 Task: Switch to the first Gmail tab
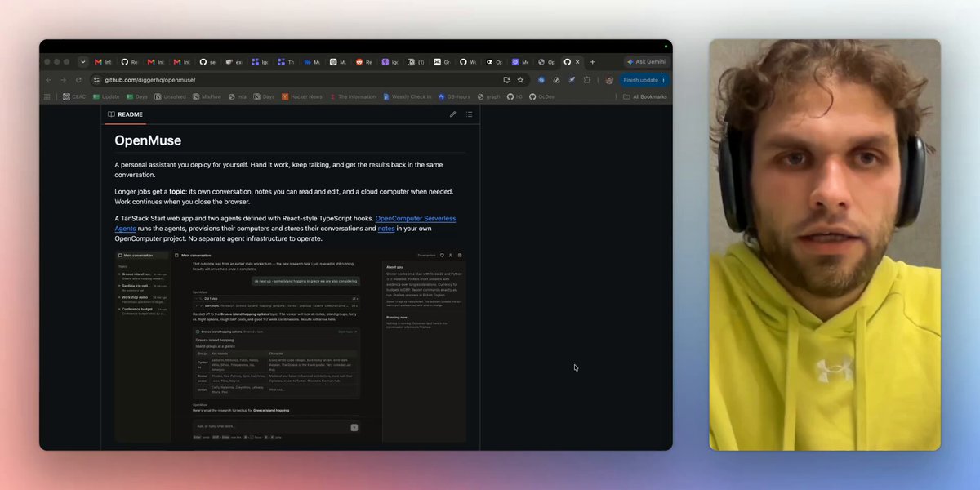tap(103, 62)
